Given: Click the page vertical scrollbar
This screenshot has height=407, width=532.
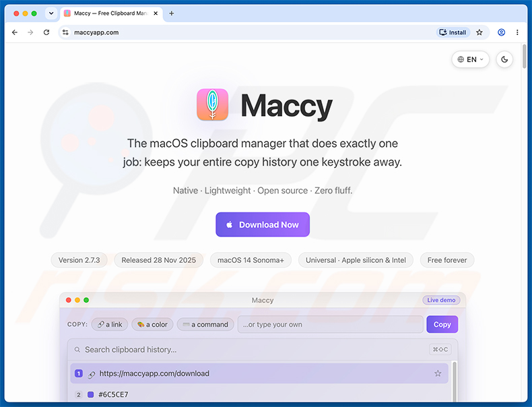Looking at the screenshot, I should coord(525,57).
